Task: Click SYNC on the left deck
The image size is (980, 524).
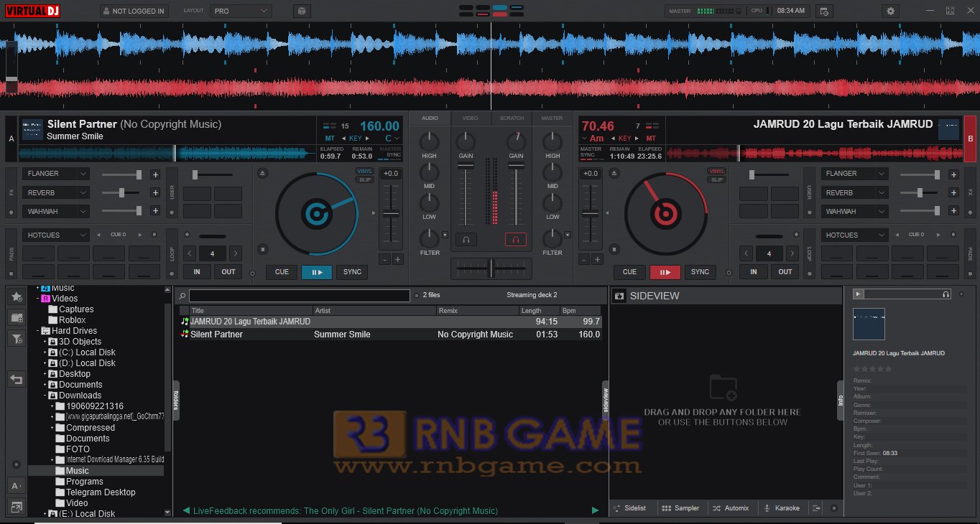Action: click(x=352, y=272)
